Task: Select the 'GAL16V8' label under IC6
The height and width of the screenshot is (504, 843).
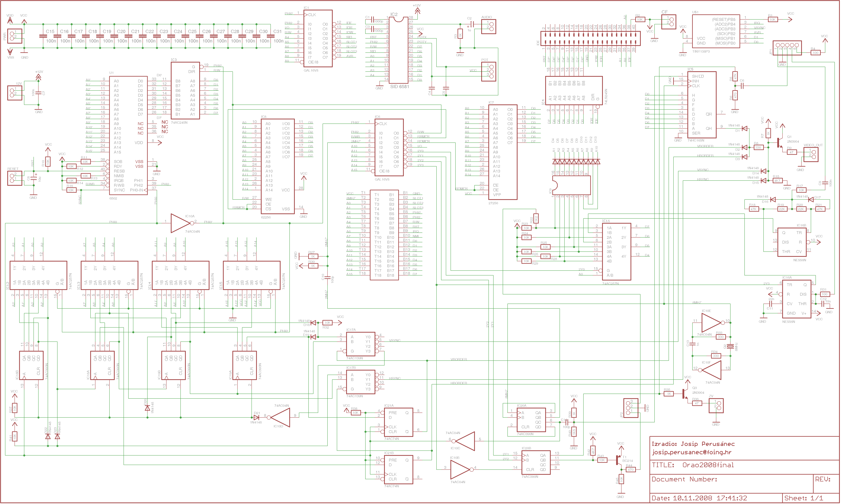Action: 382,179
